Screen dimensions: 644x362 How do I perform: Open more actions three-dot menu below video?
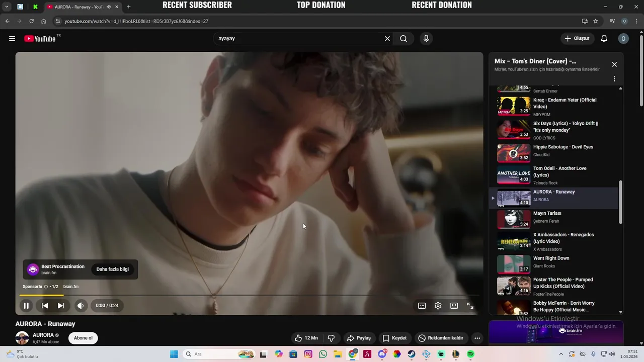(477, 338)
